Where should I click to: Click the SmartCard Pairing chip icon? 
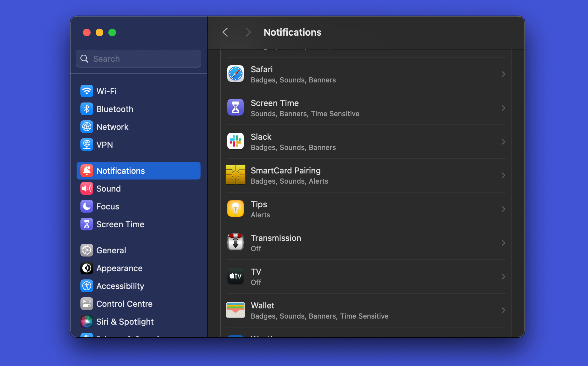pos(235,175)
